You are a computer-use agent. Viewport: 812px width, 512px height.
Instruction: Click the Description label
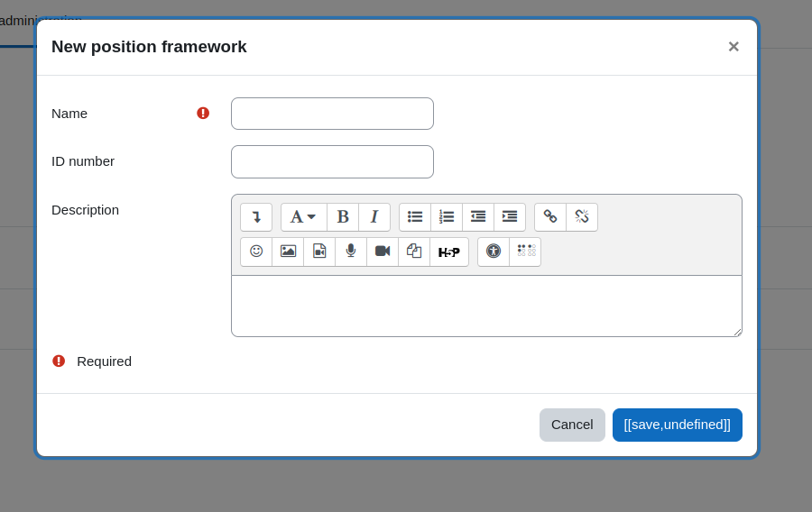coord(86,210)
